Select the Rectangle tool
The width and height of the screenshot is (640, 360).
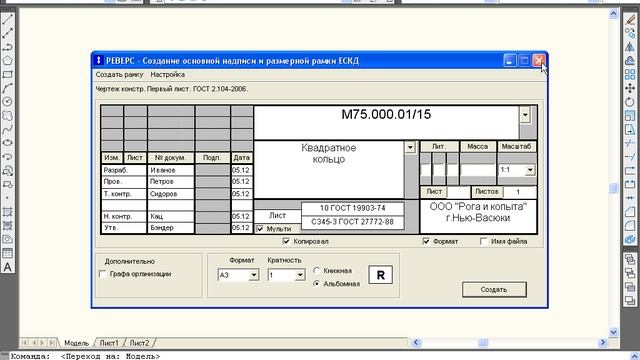point(7,74)
